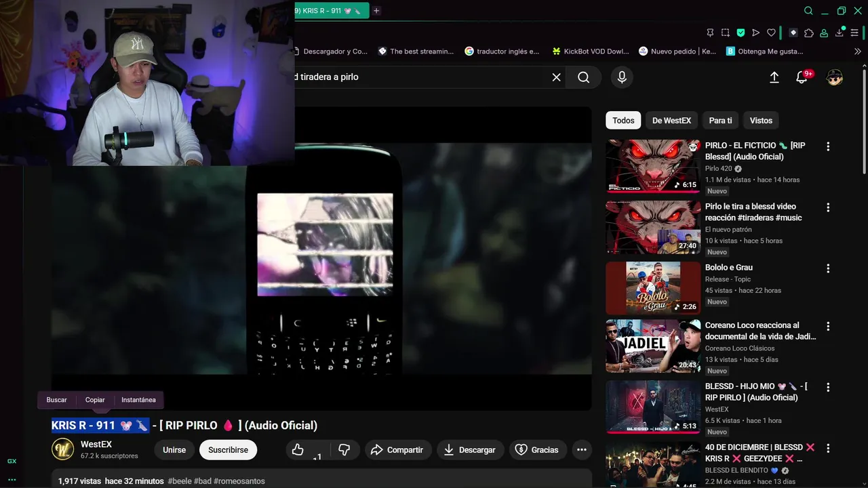The width and height of the screenshot is (868, 488).
Task: Open YouTube notifications bell
Action: [x=802, y=77]
